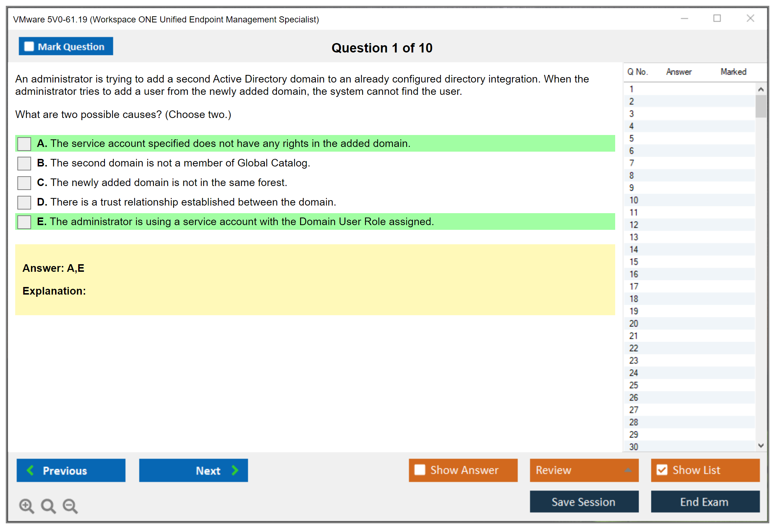Screen dimensions: 778x532
Task: Click the zoom in magnifier icon
Action: pyautogui.click(x=26, y=506)
